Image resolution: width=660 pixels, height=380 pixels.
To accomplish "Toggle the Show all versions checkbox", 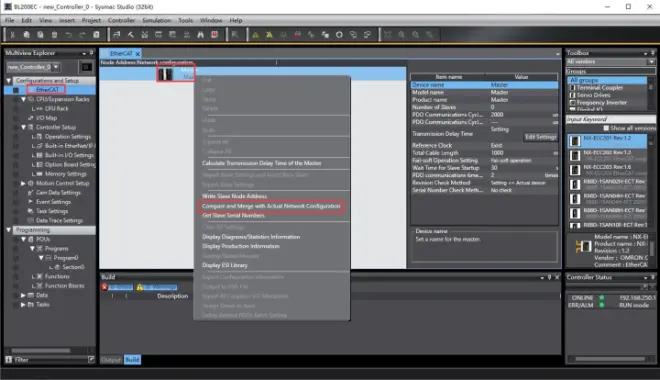I will click(x=606, y=128).
